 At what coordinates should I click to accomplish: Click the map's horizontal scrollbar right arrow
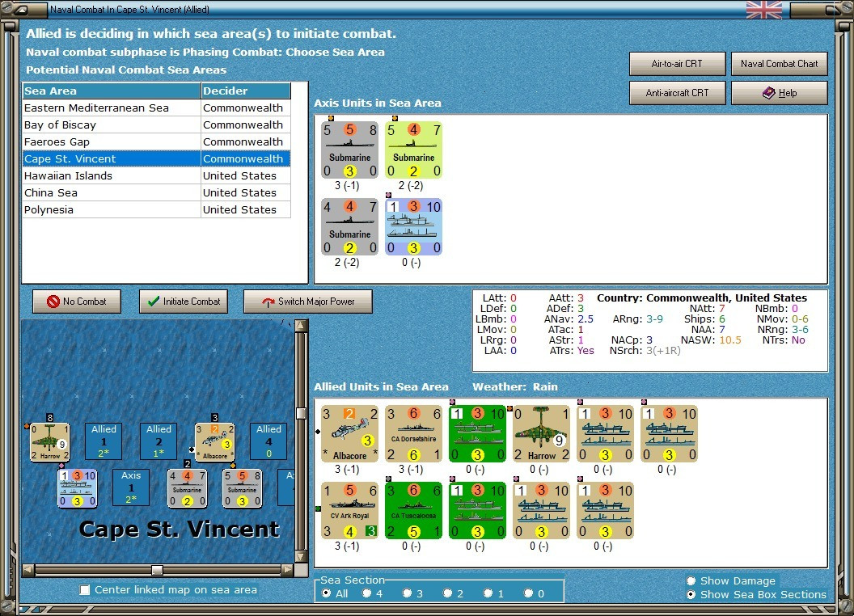[288, 570]
